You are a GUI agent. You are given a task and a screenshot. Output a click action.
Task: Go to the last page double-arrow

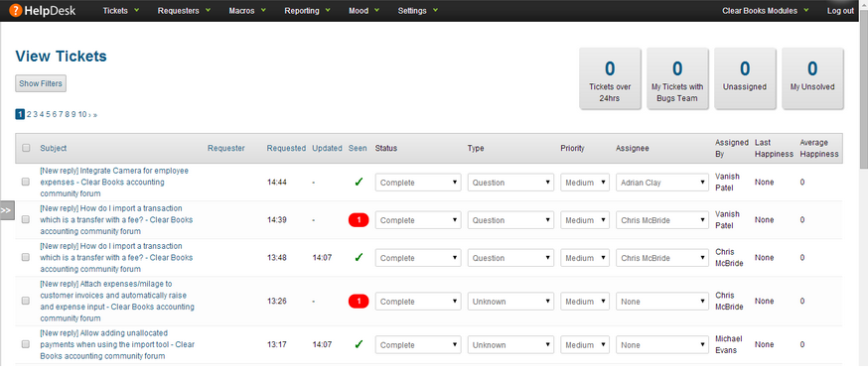(95, 115)
